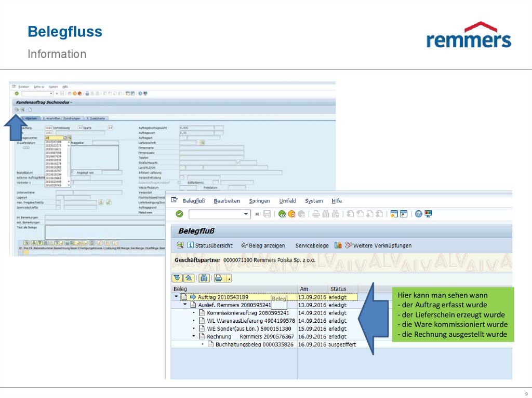Image resolution: width=532 pixels, height=398 pixels.
Task: Click the orange Exit icon in Belegfluß toolbar
Action: click(x=291, y=214)
